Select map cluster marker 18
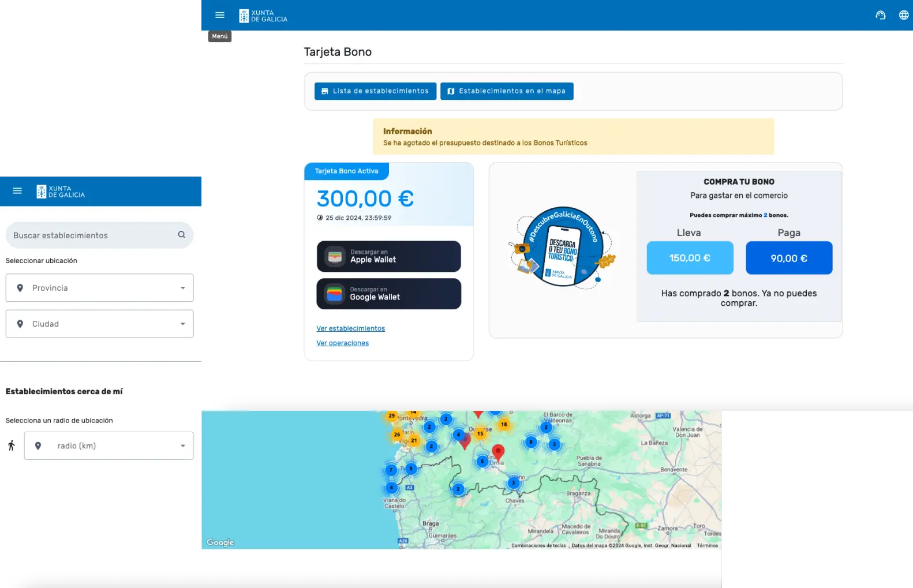Image resolution: width=913 pixels, height=588 pixels. [x=504, y=424]
